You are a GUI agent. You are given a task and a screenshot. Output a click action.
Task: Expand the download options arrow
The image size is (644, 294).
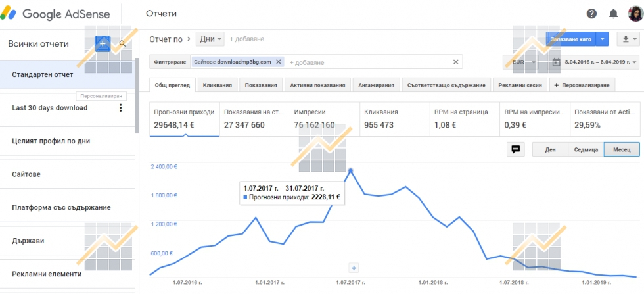(x=635, y=39)
